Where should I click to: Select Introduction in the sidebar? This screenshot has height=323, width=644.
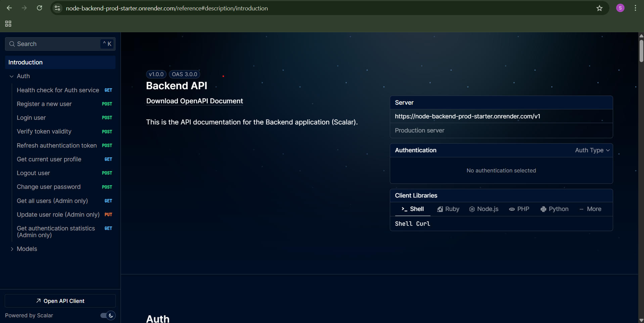point(60,62)
